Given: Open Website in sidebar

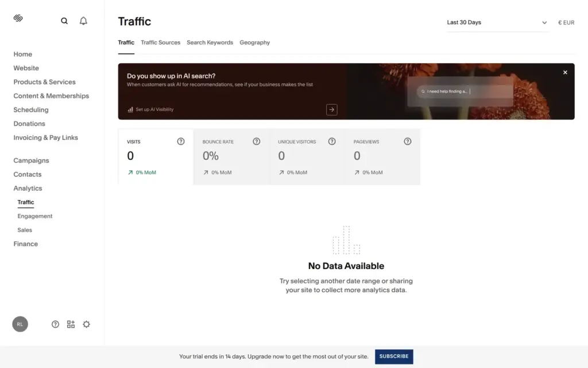Looking at the screenshot, I should tap(26, 68).
